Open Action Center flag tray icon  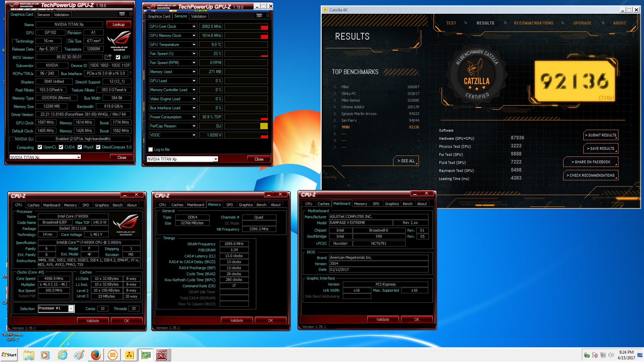tap(595, 355)
